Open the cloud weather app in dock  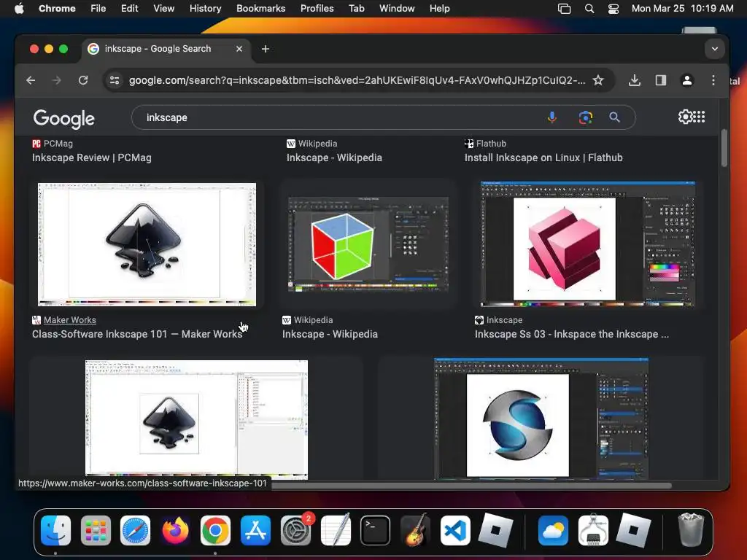[x=553, y=530]
